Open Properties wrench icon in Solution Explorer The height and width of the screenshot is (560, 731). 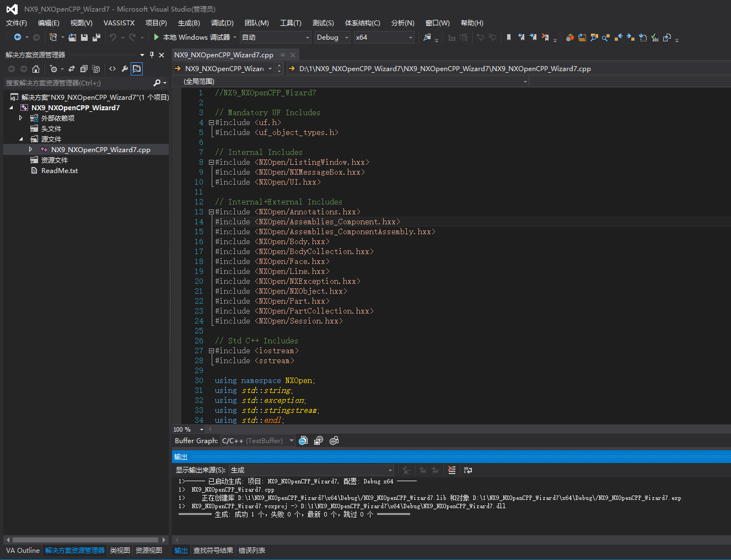click(x=125, y=69)
